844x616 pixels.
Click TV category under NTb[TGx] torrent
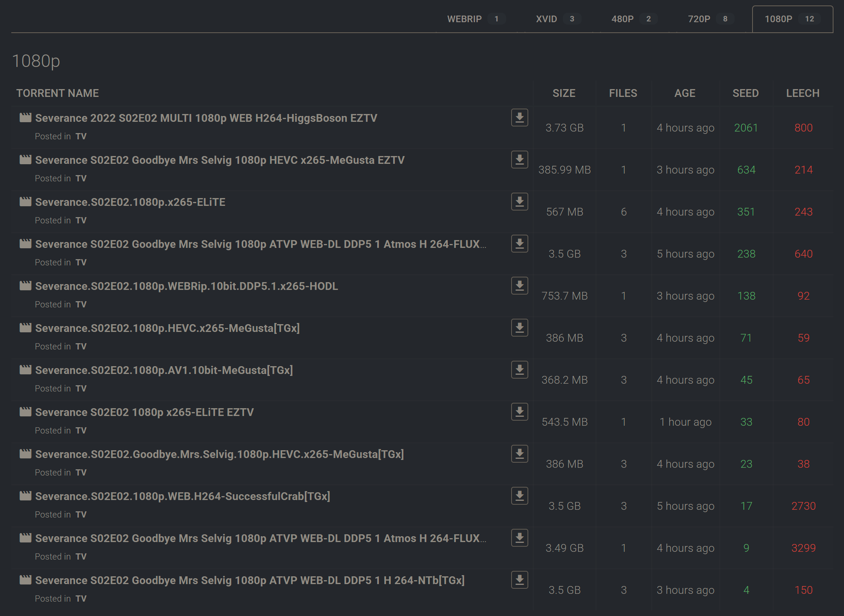tap(81, 598)
